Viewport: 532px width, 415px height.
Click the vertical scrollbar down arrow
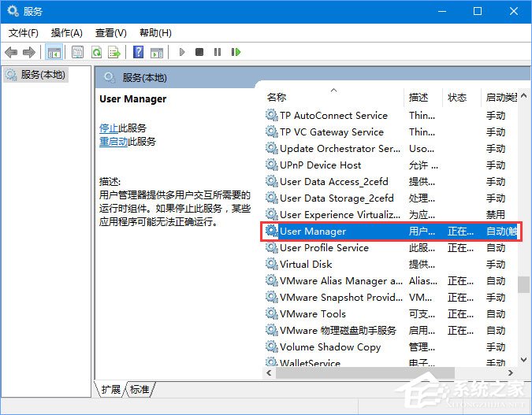(524, 360)
